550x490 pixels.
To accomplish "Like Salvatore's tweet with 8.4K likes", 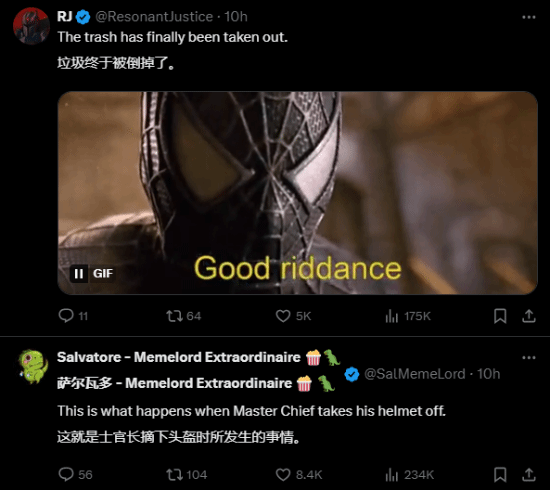I will click(299, 475).
